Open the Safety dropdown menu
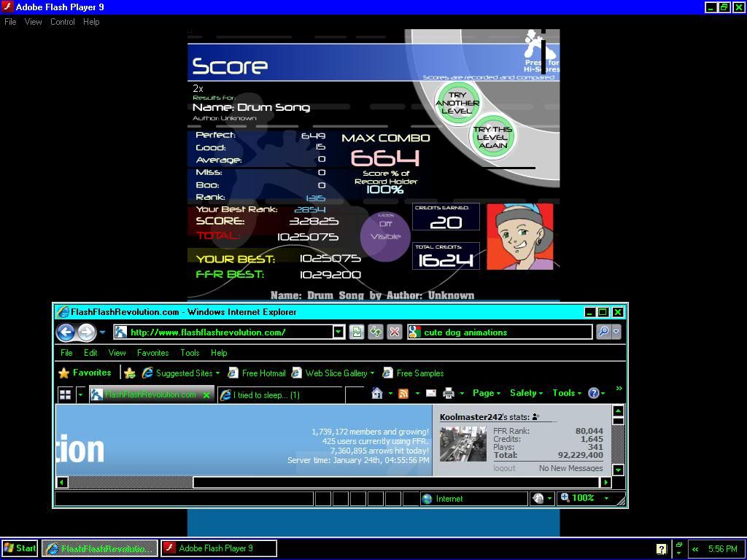The width and height of the screenshot is (747, 560). pyautogui.click(x=526, y=393)
